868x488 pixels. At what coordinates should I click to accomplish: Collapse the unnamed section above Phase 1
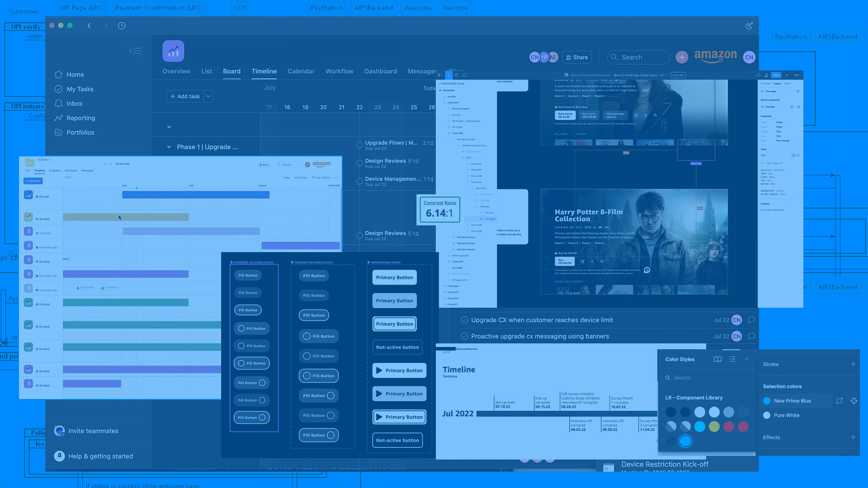tap(169, 127)
